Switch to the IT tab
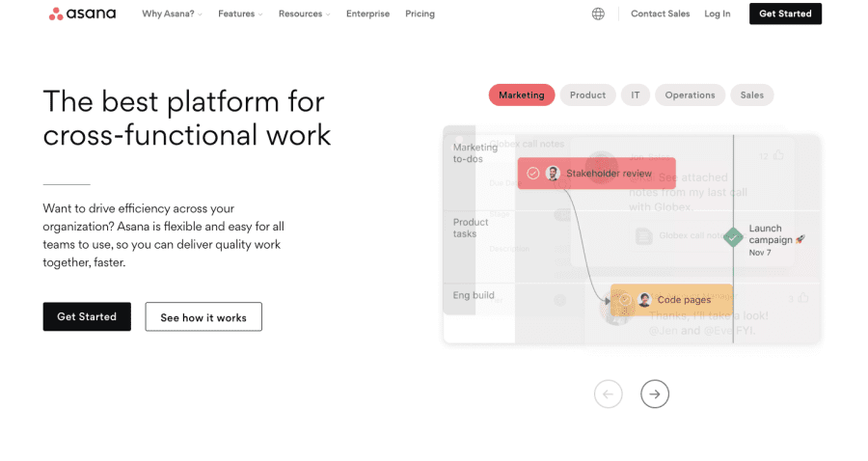Screen dimensions: 868x461 pos(636,95)
